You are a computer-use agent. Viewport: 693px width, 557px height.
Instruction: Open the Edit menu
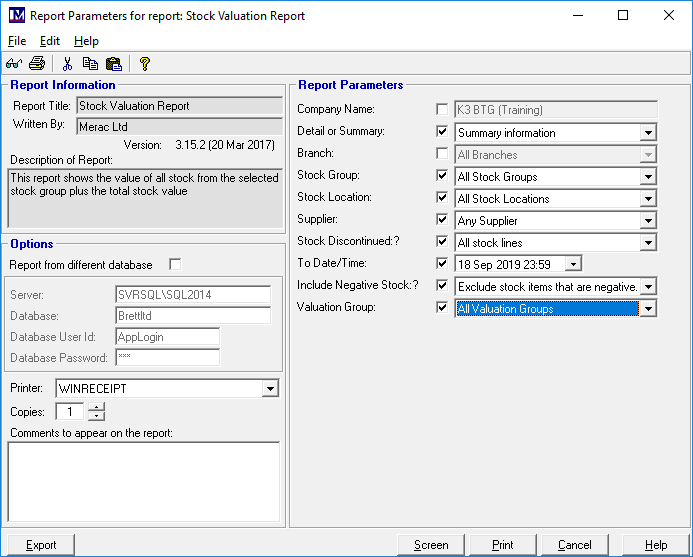coord(50,41)
